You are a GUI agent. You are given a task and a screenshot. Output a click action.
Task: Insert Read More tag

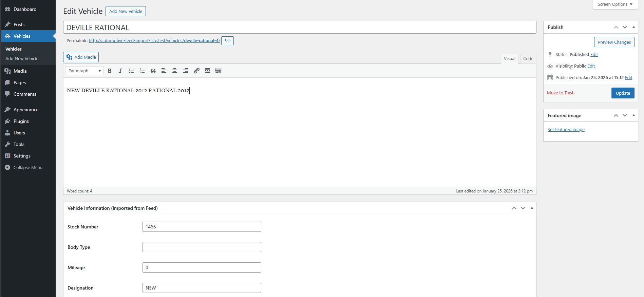pos(207,71)
